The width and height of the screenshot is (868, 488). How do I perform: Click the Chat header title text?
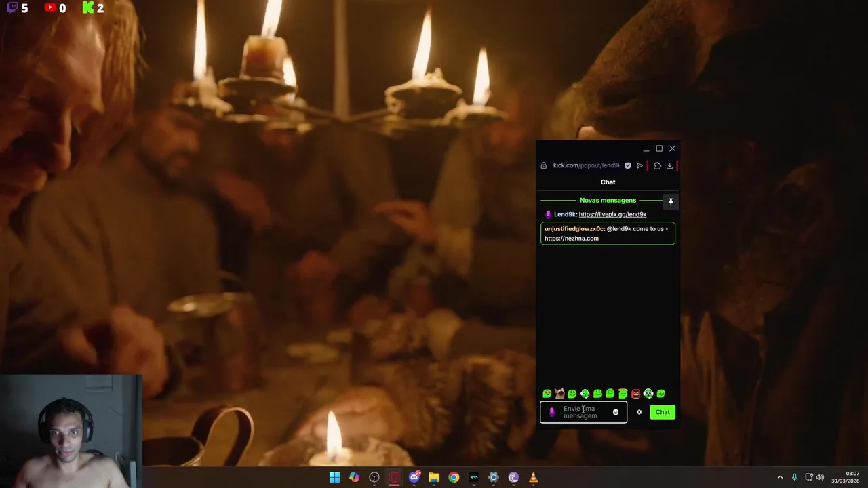tap(608, 182)
